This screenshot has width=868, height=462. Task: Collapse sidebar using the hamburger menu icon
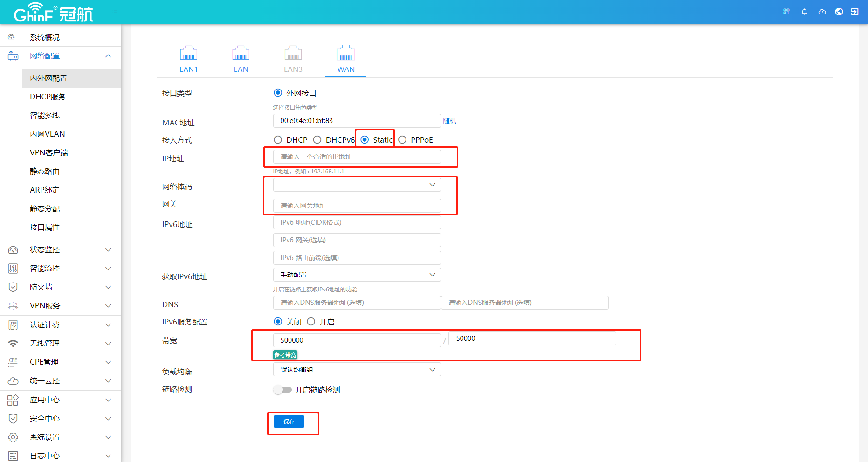(115, 12)
